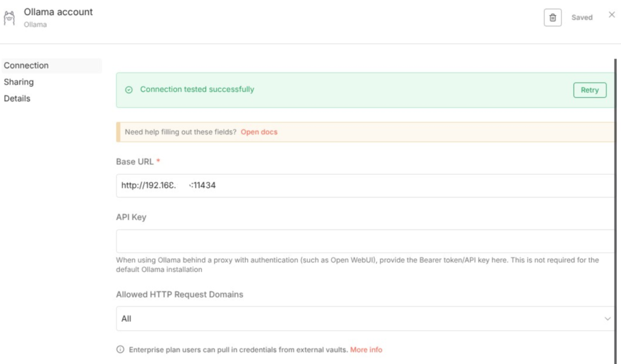The height and width of the screenshot is (364, 621).
Task: Click the Ollama account title to rename
Action: click(58, 12)
